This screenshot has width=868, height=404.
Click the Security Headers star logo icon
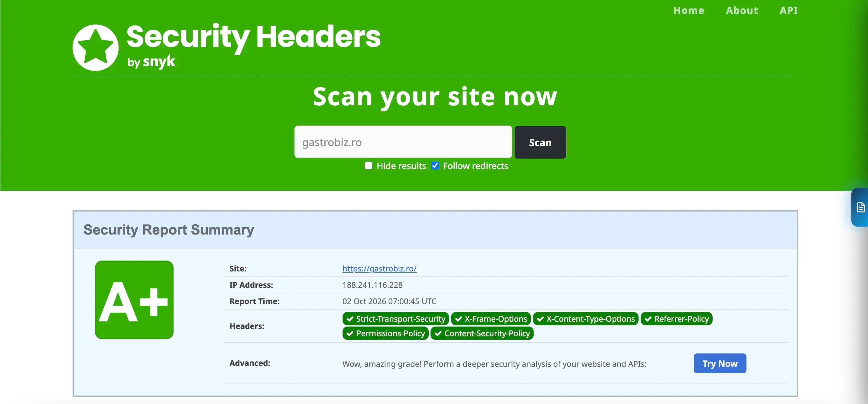pyautogui.click(x=95, y=48)
